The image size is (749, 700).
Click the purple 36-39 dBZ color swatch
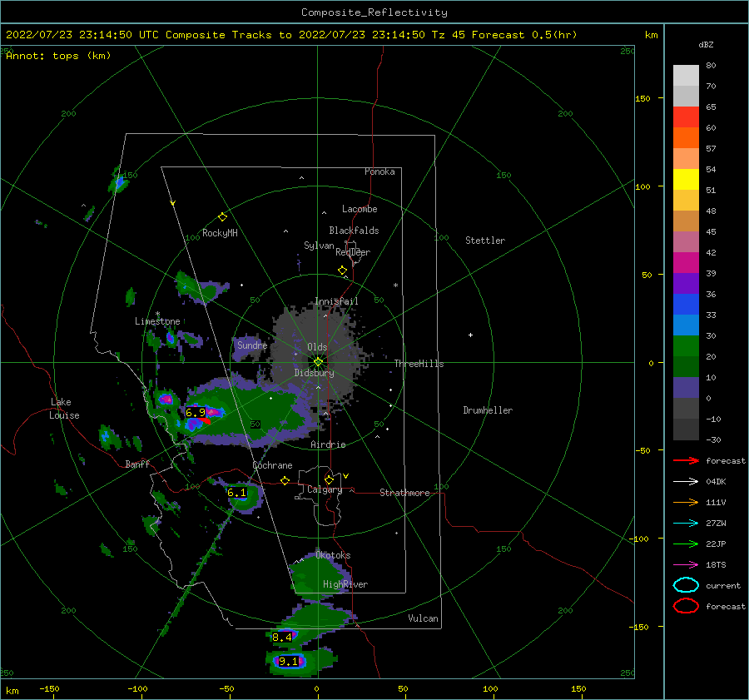click(686, 284)
